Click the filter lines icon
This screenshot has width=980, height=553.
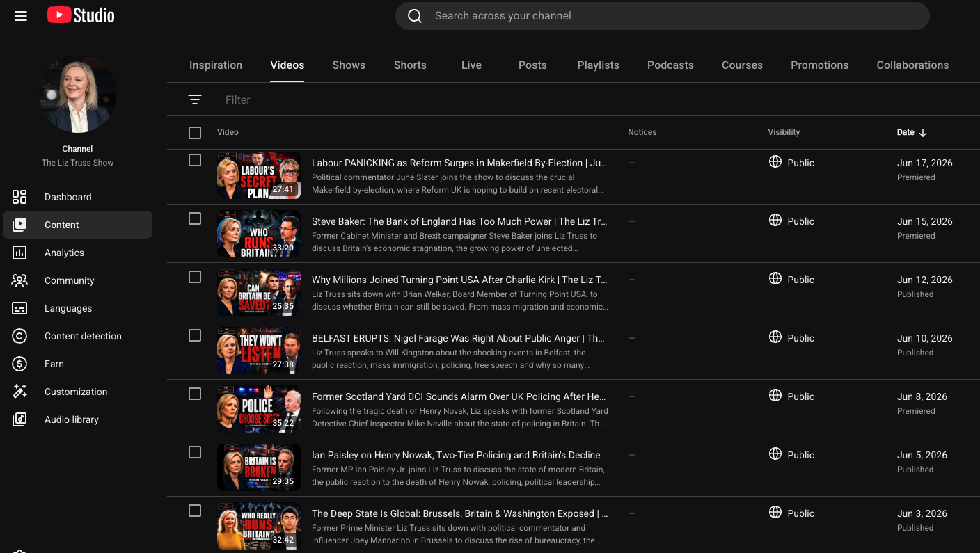(x=195, y=99)
